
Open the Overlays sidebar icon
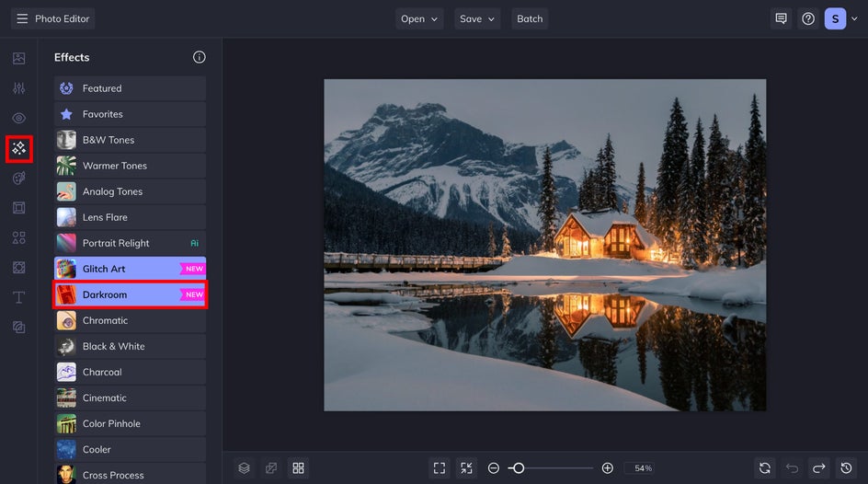tap(18, 268)
